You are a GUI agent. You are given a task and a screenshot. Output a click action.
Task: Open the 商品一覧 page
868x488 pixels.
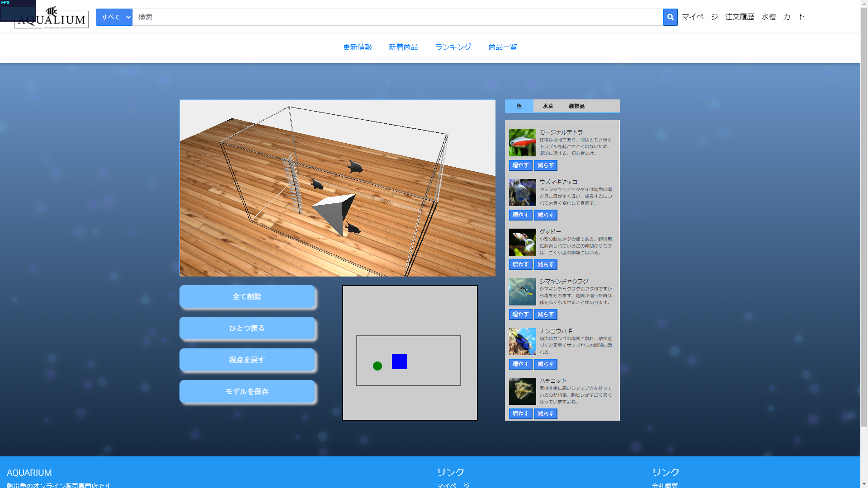click(502, 47)
